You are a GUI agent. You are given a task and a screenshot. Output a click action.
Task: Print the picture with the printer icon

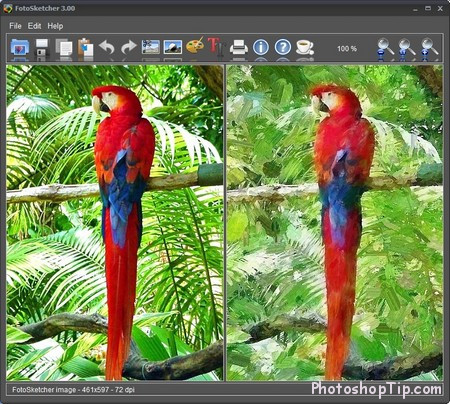[x=239, y=47]
